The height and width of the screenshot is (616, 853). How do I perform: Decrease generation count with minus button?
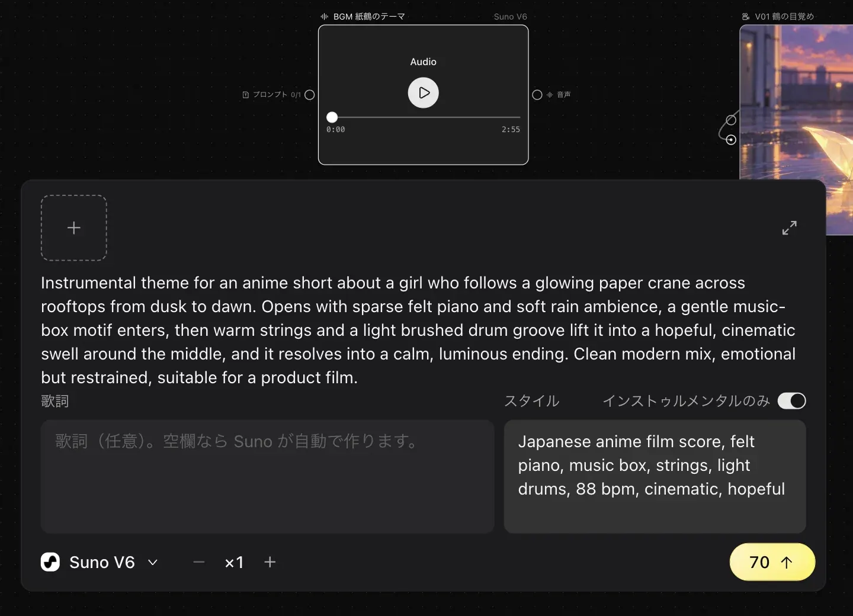199,562
